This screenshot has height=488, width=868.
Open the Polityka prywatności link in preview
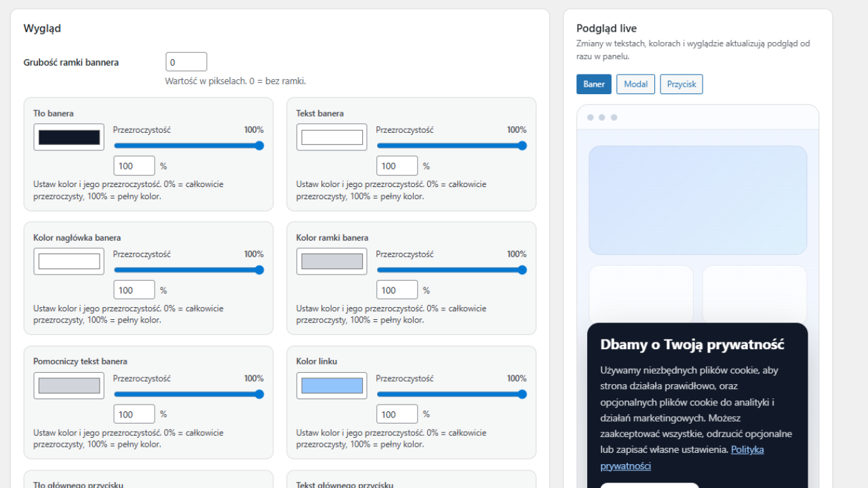(747, 450)
